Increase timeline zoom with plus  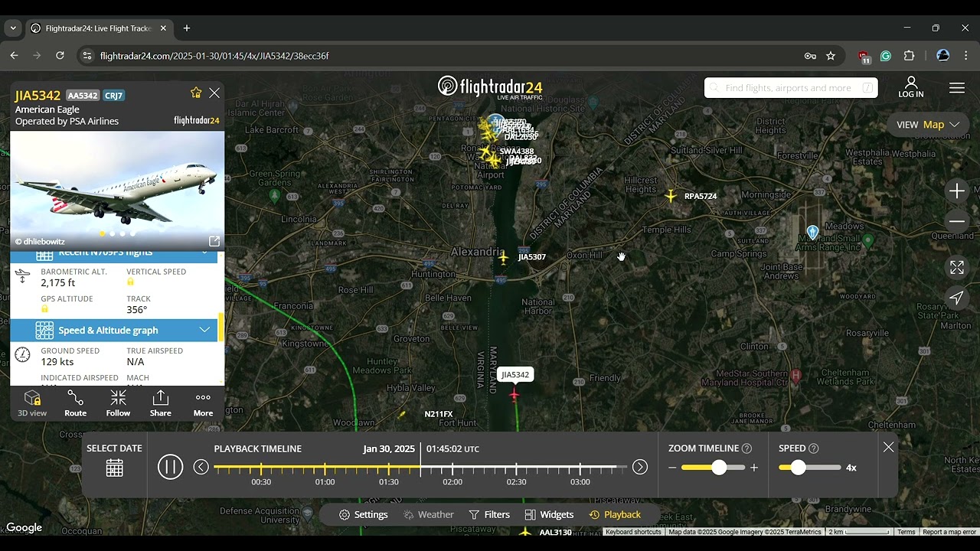(x=754, y=468)
